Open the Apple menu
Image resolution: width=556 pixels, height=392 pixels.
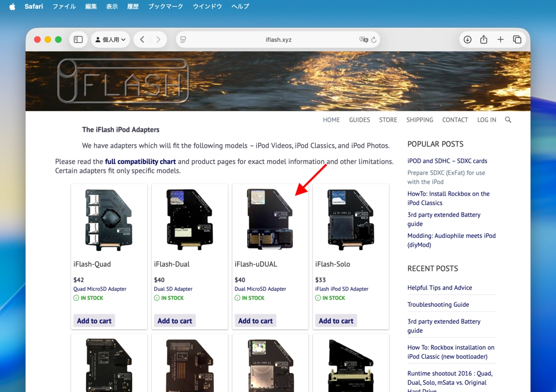[x=12, y=7]
